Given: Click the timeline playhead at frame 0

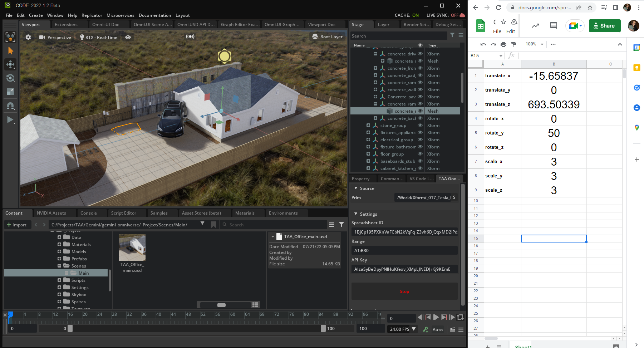Looking at the screenshot, I should 10,315.
